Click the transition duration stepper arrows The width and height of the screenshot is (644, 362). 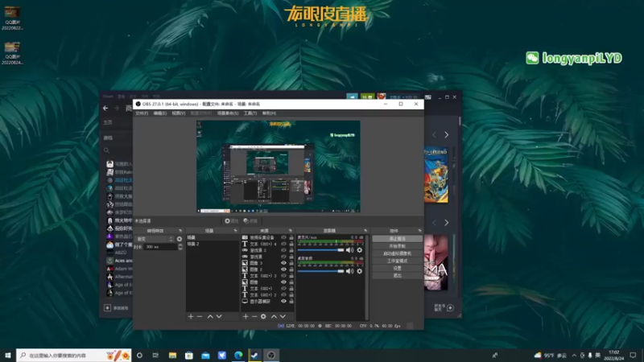tap(180, 247)
